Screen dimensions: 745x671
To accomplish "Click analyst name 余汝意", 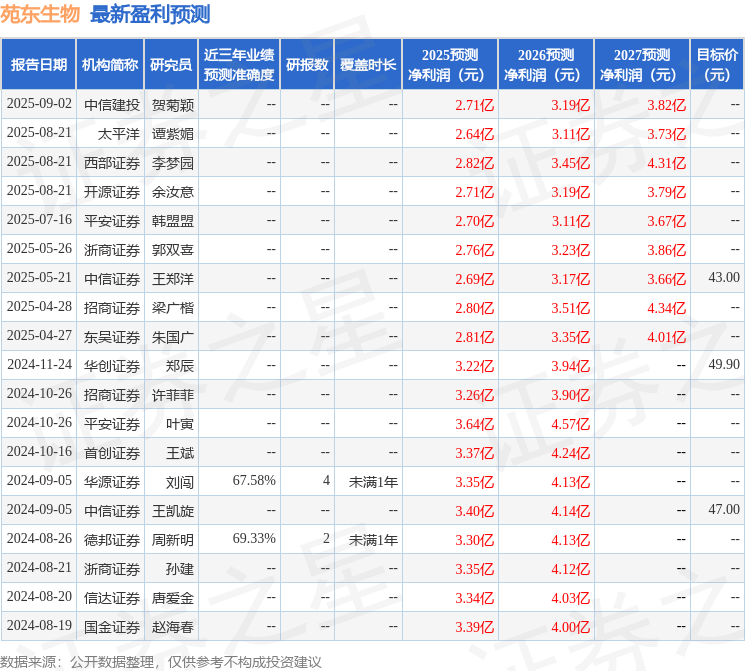I will tap(172, 192).
